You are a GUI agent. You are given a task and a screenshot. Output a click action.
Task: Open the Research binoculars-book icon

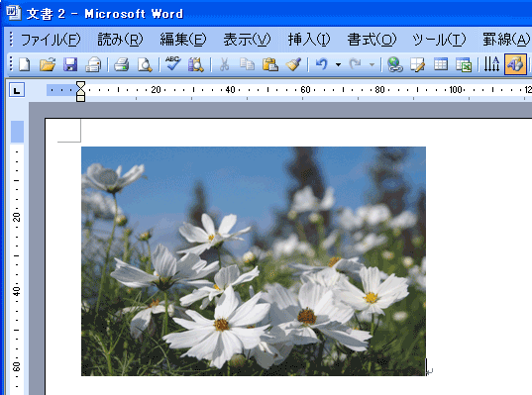(196, 64)
